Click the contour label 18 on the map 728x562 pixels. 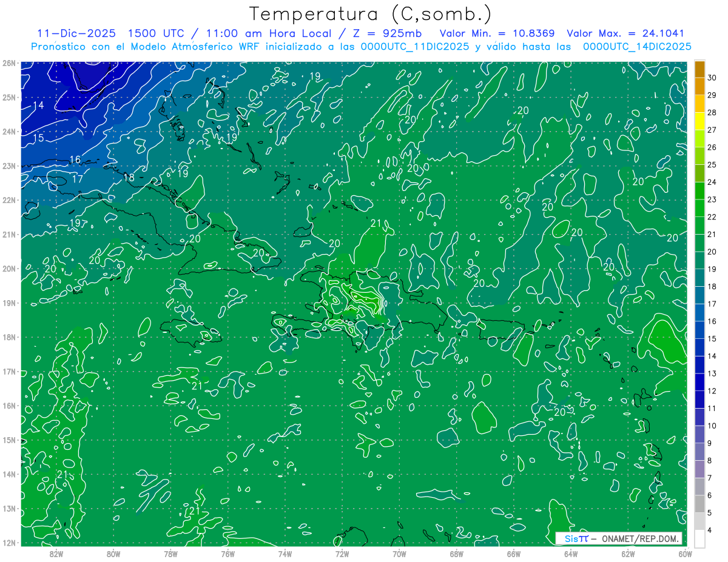pos(129,178)
